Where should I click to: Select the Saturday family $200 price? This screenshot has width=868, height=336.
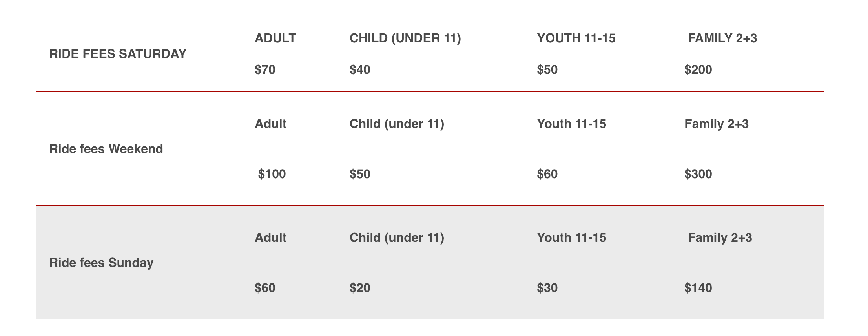[x=698, y=69]
